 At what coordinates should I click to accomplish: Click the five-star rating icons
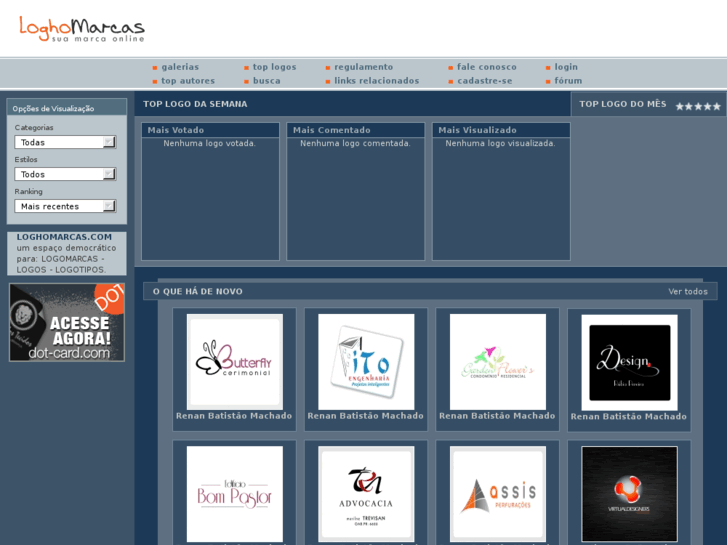click(x=698, y=107)
